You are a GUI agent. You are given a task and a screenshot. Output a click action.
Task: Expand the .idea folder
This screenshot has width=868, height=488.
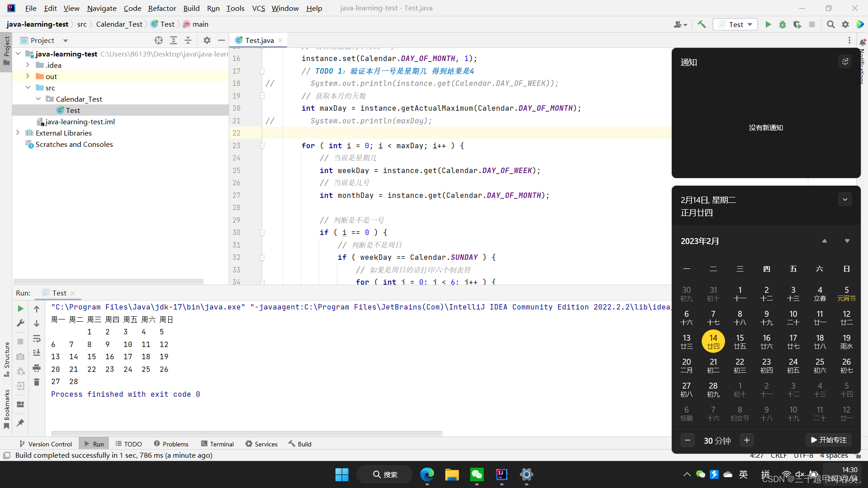click(28, 65)
